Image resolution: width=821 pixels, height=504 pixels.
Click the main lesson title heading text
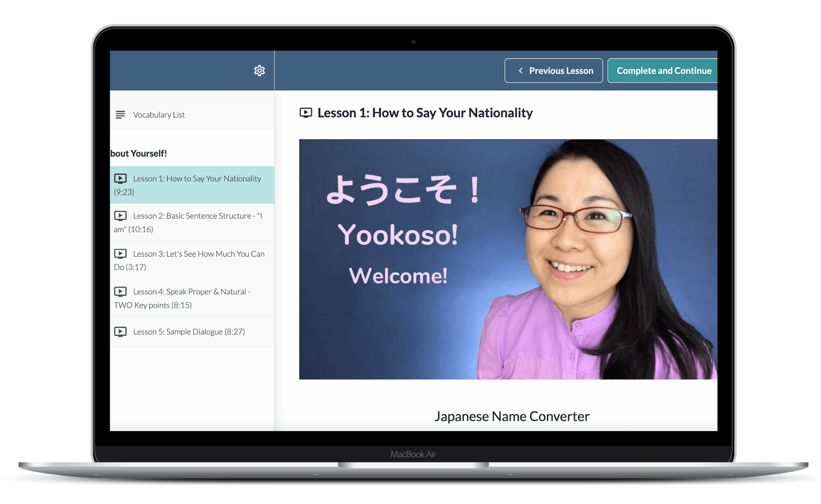pyautogui.click(x=425, y=113)
